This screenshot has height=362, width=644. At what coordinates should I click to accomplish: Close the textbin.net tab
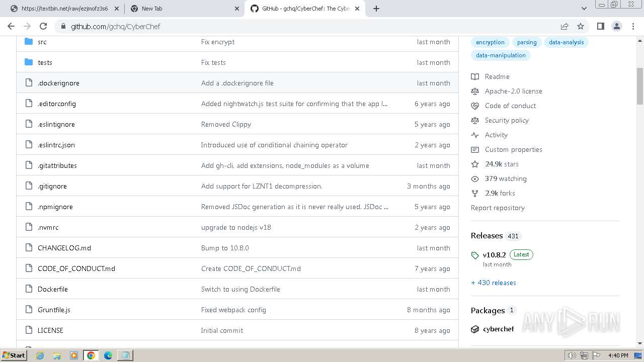(x=116, y=9)
